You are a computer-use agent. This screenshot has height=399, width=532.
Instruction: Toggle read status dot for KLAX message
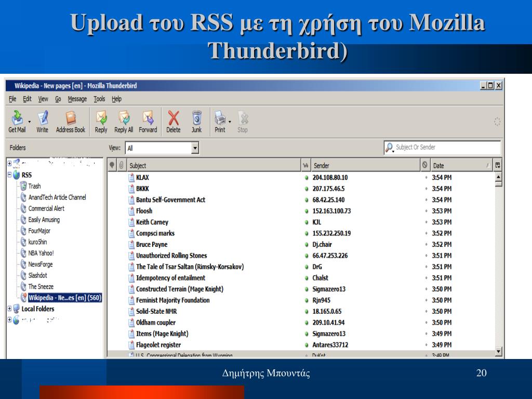pos(307,178)
